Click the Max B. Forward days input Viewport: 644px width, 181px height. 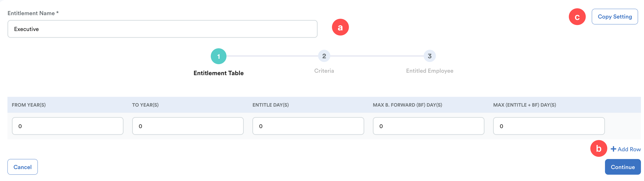click(x=428, y=126)
